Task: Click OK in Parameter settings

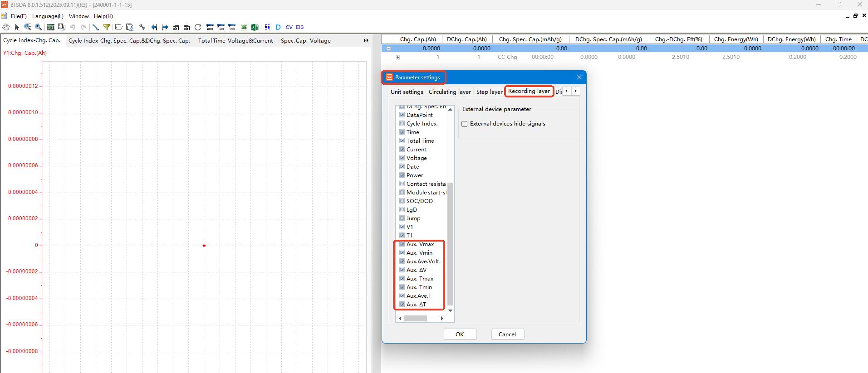Action: tap(460, 334)
